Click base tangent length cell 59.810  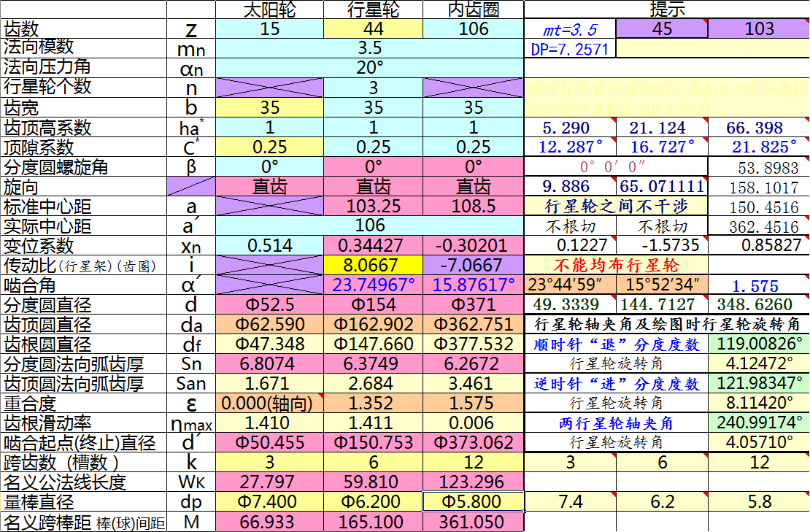tap(373, 482)
